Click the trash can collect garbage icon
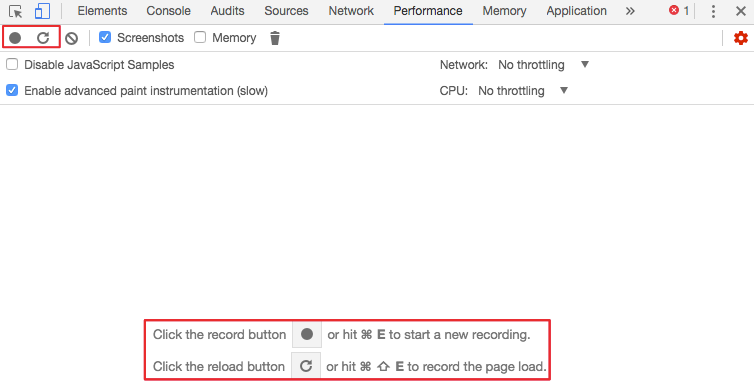This screenshot has width=754, height=387. [275, 38]
